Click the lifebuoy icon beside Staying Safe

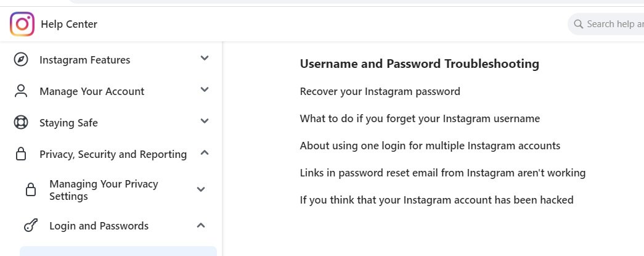pos(21,123)
